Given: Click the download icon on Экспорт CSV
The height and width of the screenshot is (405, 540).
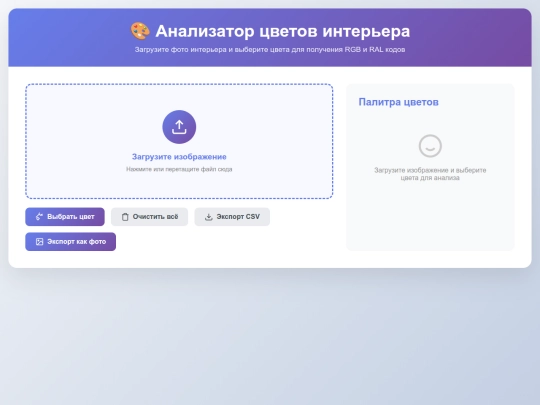Looking at the screenshot, I should pos(209,217).
